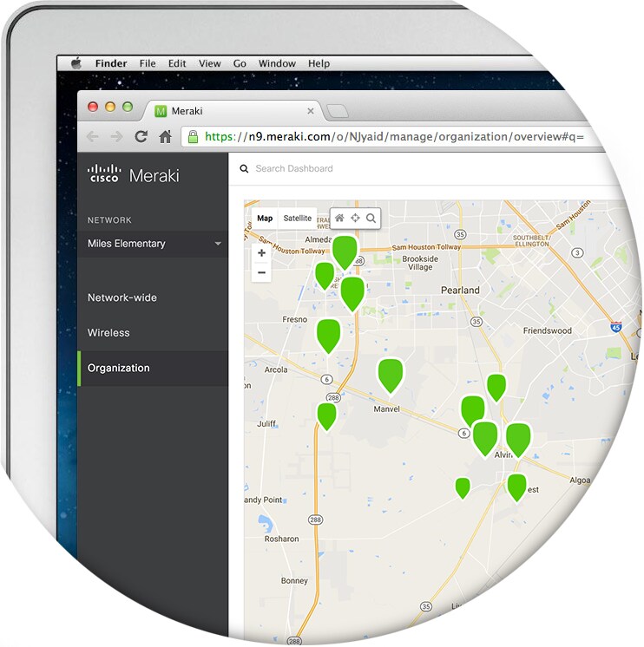
Task: Click the Search Dashboard field
Action: pos(294,168)
